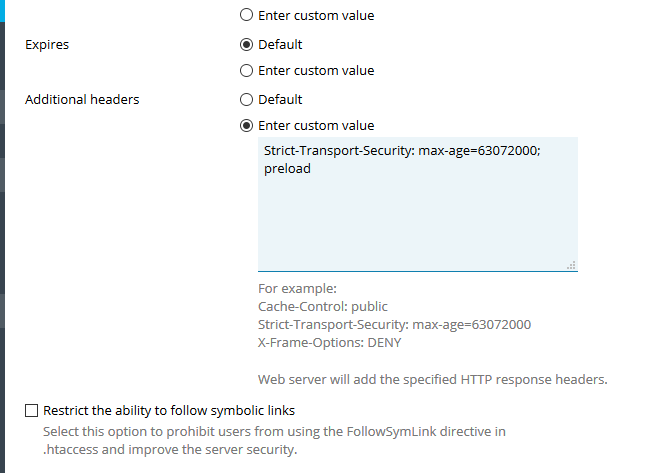Click the Expires field label
The width and height of the screenshot is (668, 473).
point(47,45)
